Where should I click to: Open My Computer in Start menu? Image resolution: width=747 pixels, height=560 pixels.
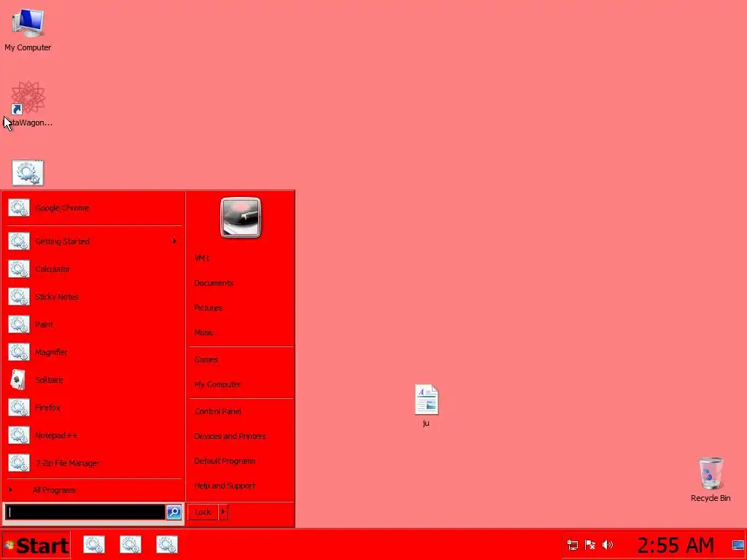(x=241, y=384)
